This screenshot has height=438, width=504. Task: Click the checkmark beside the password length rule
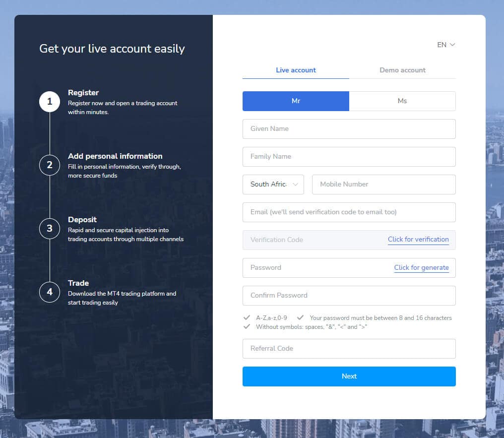[300, 317]
